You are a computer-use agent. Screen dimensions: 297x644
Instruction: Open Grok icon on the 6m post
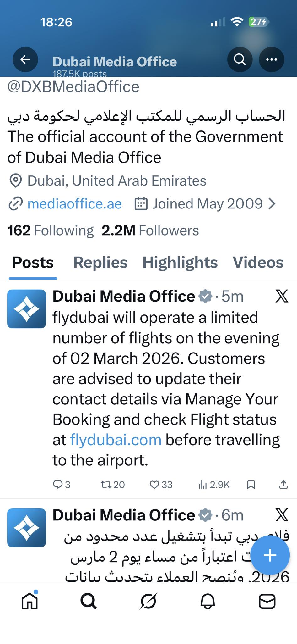pyautogui.click(x=282, y=515)
